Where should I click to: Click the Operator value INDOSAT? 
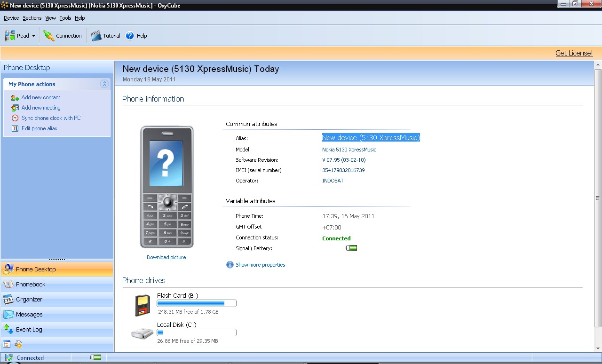(333, 181)
